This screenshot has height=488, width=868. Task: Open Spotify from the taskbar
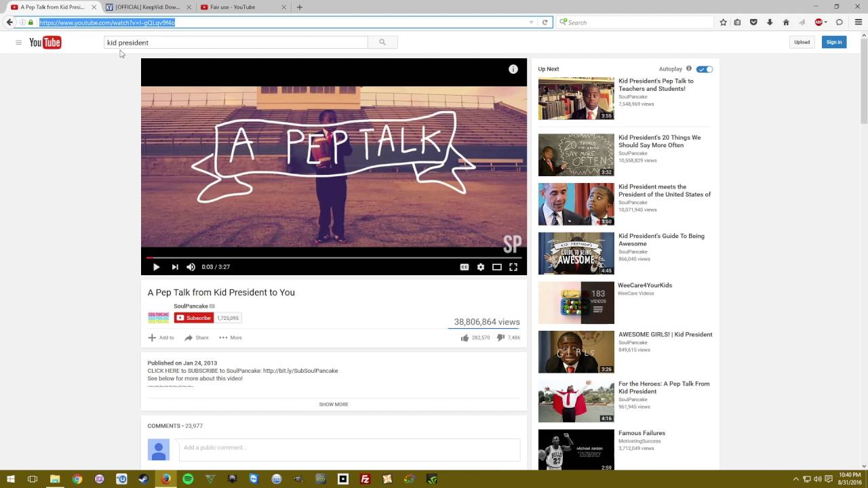(x=188, y=479)
